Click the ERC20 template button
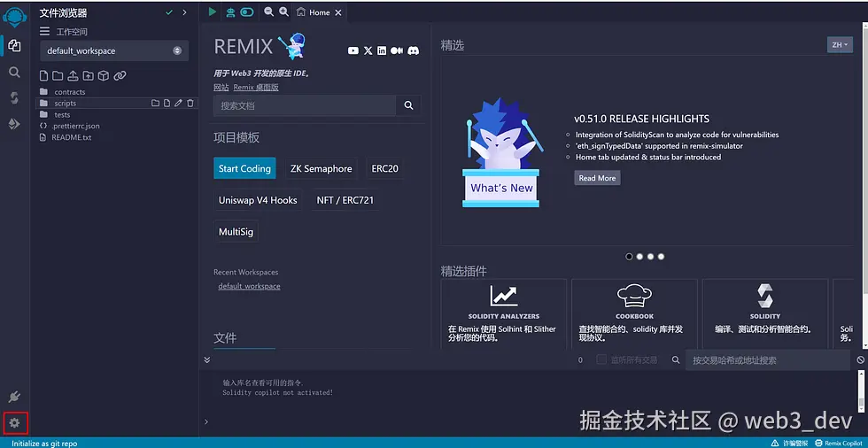The height and width of the screenshot is (448, 868). pyautogui.click(x=384, y=169)
